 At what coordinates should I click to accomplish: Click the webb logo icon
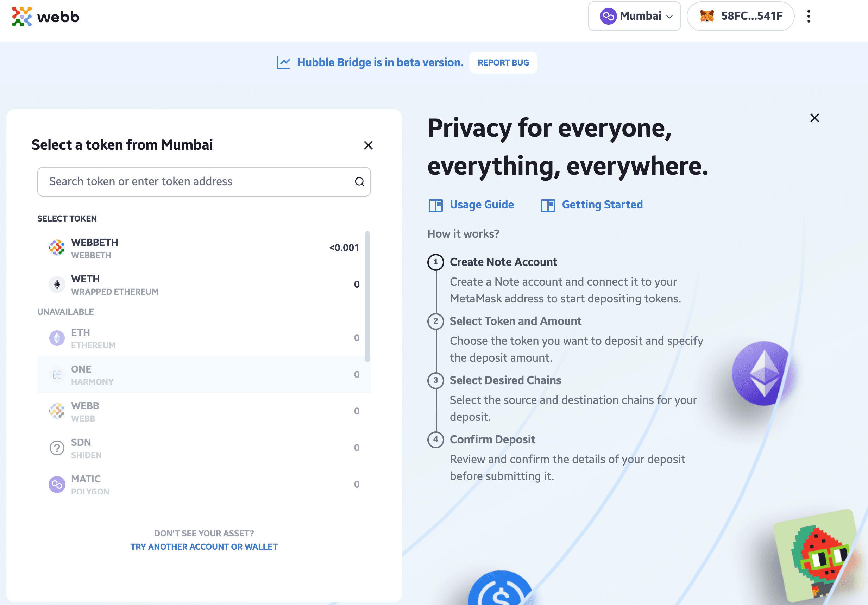[21, 16]
